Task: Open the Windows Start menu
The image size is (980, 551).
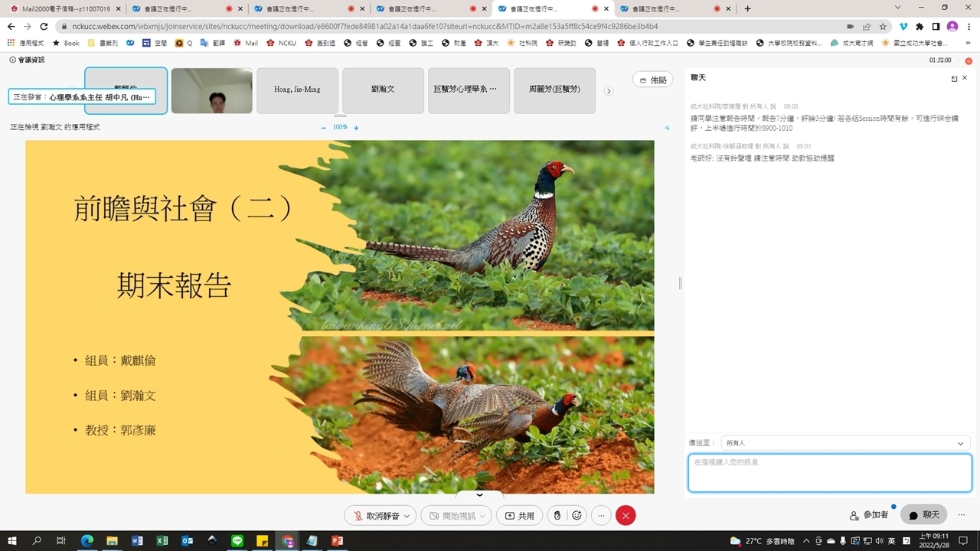Action: pyautogui.click(x=12, y=540)
